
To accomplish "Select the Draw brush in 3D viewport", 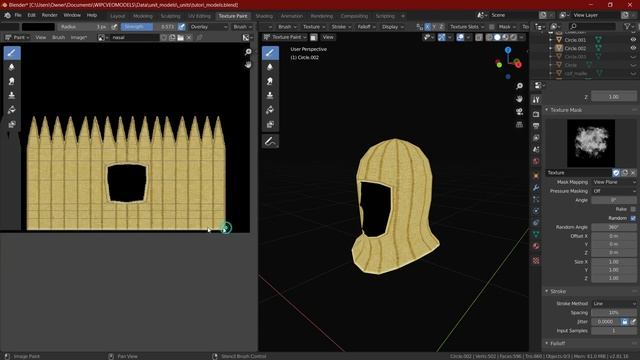I will (270, 53).
